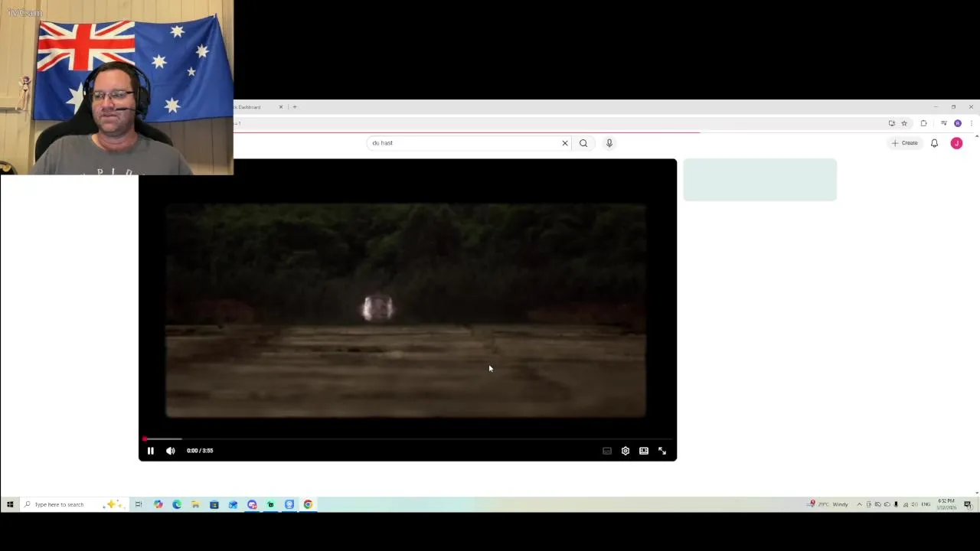The width and height of the screenshot is (980, 551).
Task: Click the loading placeholder card beside video
Action: 759,180
